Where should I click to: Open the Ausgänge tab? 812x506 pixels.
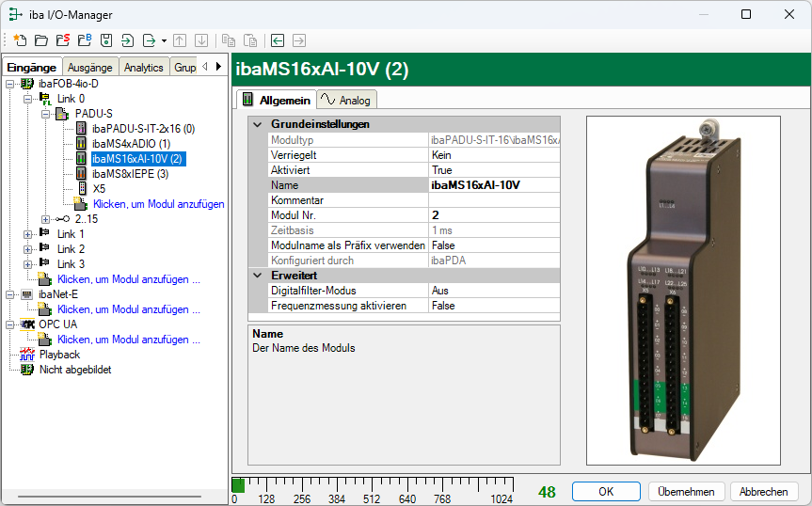tap(90, 67)
